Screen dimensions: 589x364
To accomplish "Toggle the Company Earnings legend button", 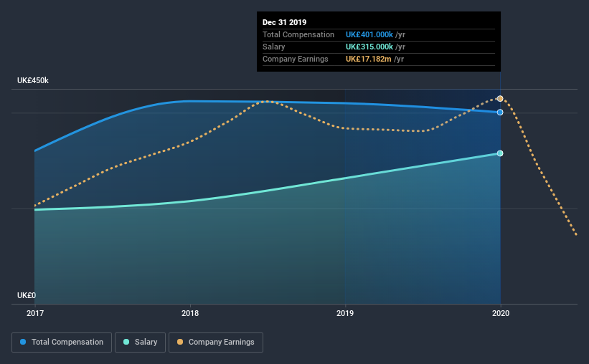I will click(216, 343).
